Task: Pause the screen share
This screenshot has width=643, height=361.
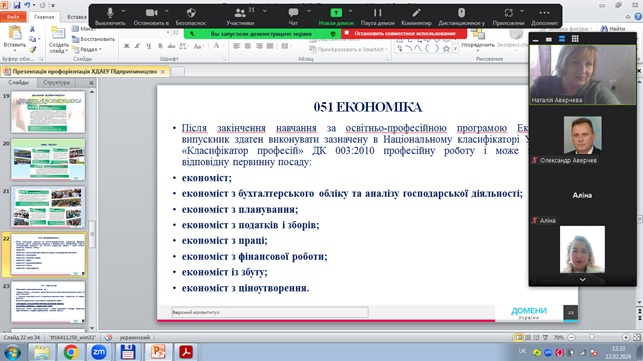Action: [x=378, y=16]
